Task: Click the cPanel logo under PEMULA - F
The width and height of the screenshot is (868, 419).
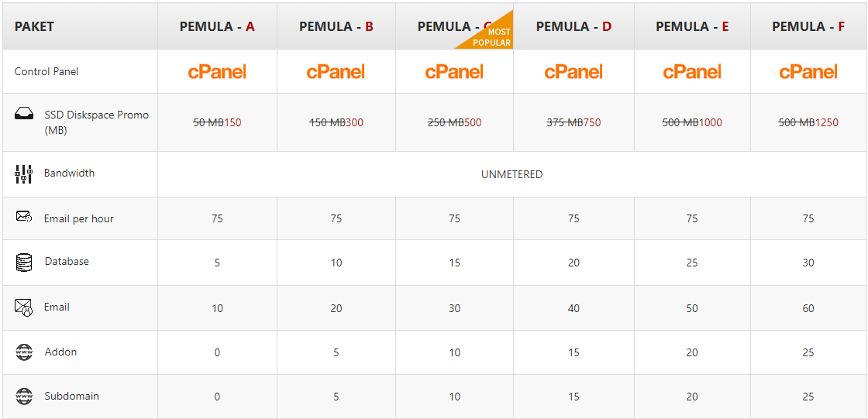Action: 808,72
